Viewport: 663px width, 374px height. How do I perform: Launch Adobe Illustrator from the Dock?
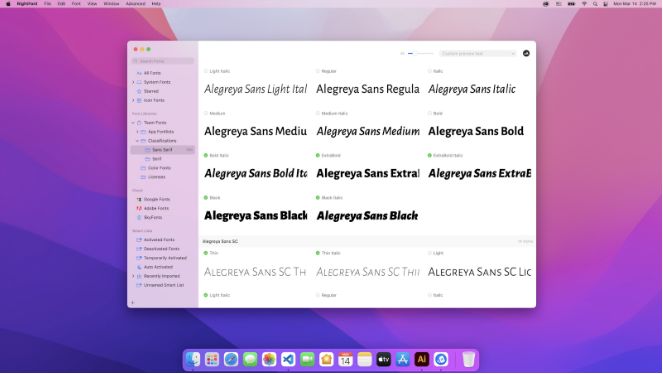(422, 360)
